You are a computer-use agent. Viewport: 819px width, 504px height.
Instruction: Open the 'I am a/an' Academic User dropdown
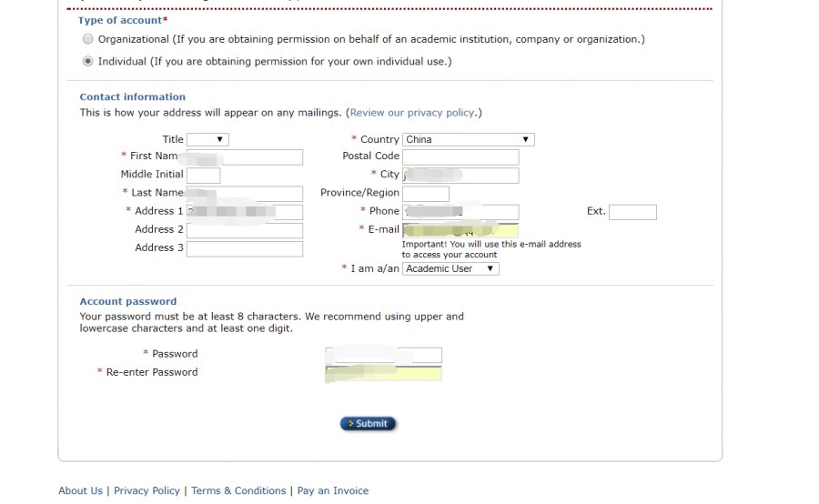pyautogui.click(x=450, y=268)
